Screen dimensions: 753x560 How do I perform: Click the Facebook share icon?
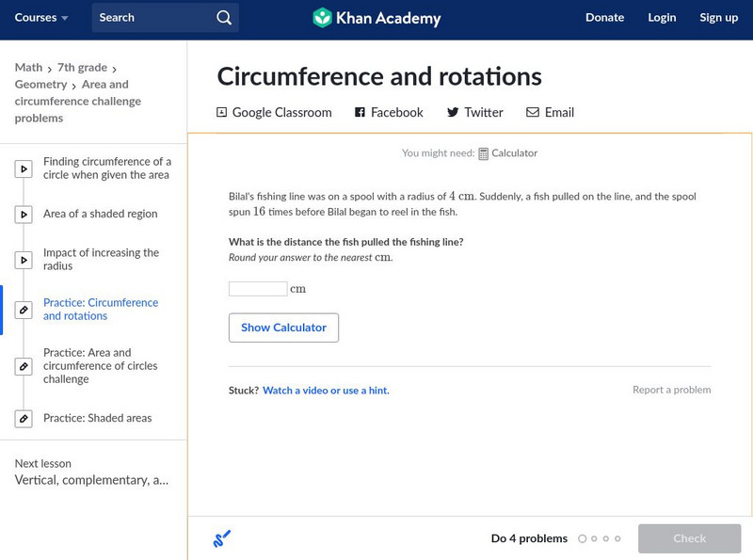tap(360, 113)
